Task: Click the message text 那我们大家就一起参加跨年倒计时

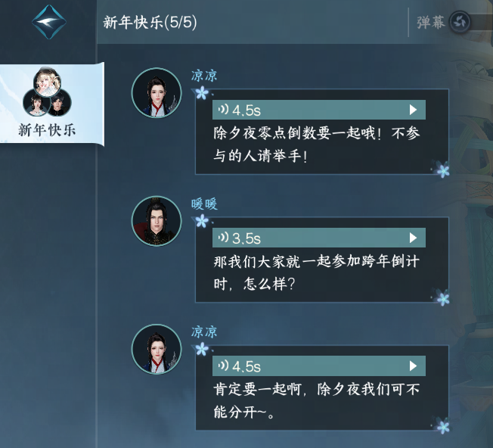Action: 316,272
